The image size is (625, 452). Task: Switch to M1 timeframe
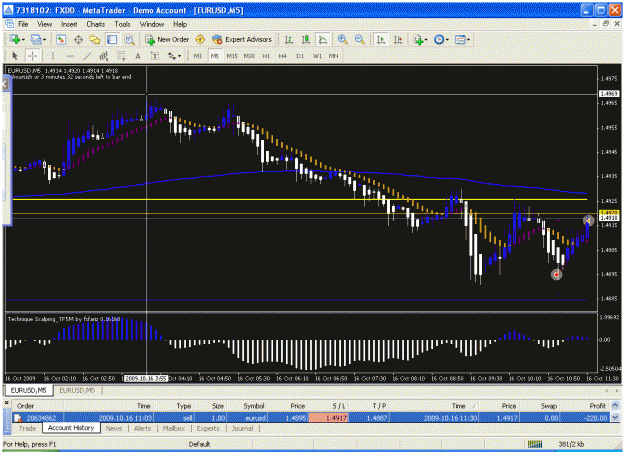tap(198, 56)
